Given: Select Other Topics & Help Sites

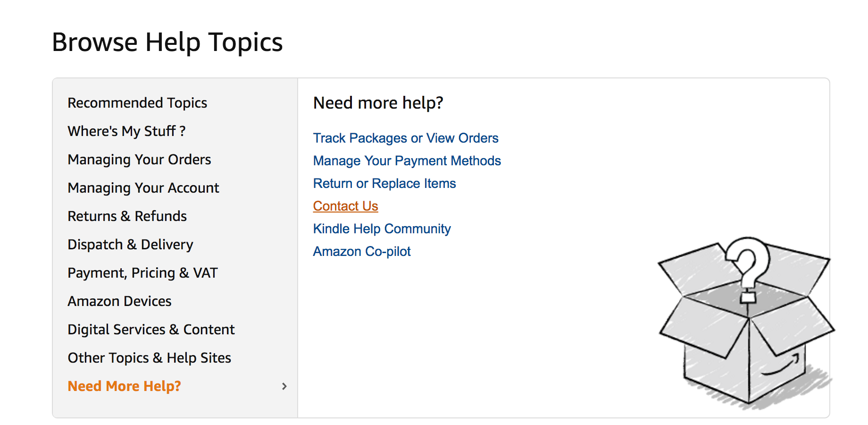Looking at the screenshot, I should (149, 358).
